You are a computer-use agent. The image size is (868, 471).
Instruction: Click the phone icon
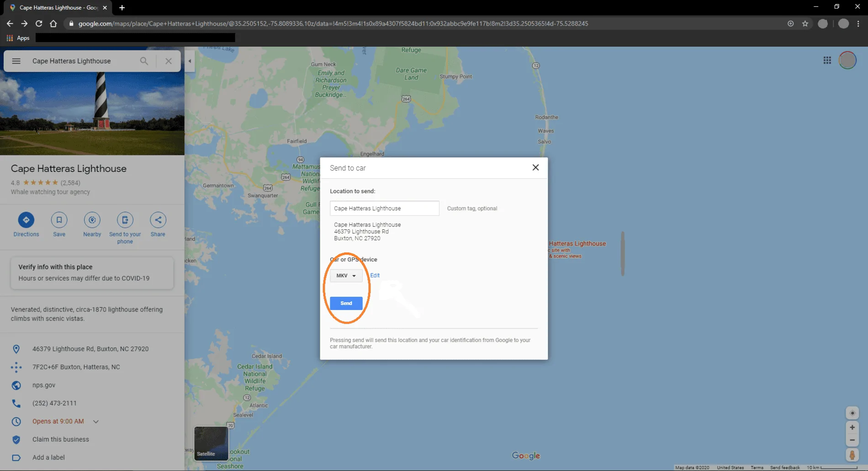[16, 403]
